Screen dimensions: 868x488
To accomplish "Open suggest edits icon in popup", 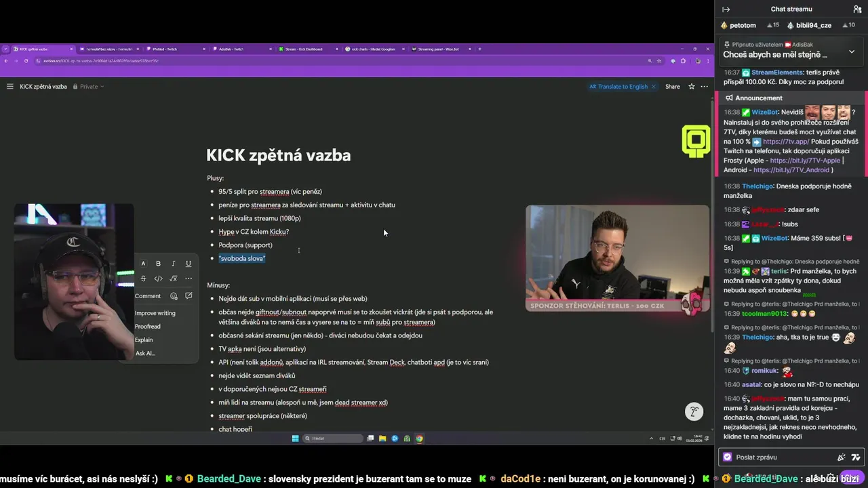I will pyautogui.click(x=189, y=296).
